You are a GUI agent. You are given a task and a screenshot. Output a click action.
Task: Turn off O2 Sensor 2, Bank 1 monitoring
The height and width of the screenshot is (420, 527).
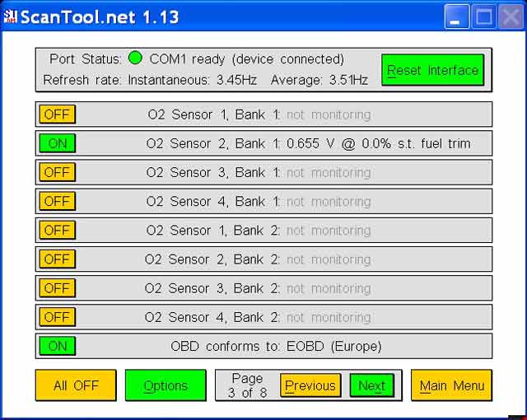(x=57, y=143)
